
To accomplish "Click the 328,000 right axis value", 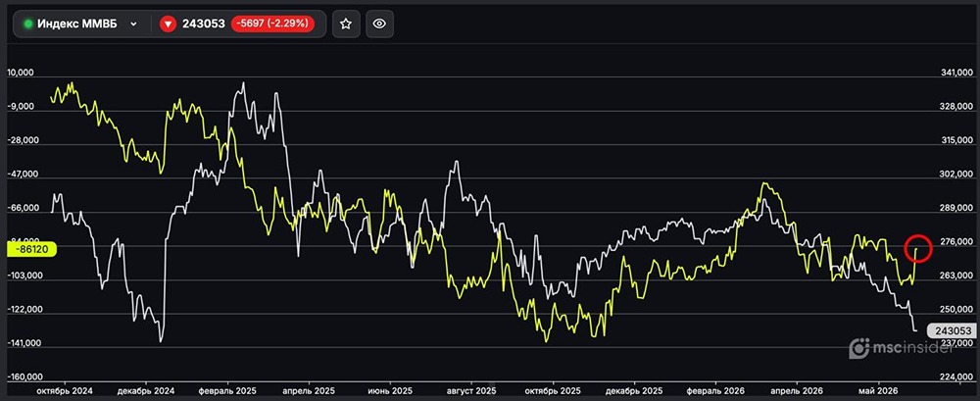I will (x=956, y=107).
